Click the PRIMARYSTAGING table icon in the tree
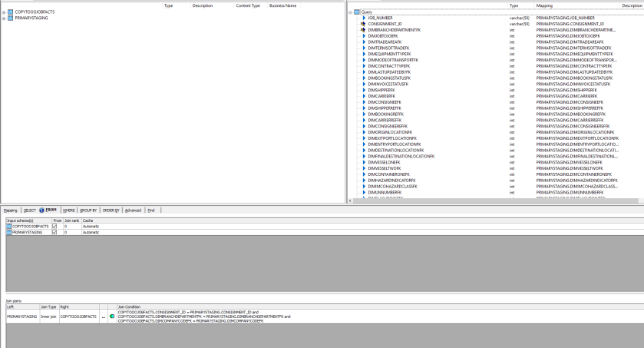 tap(11, 18)
